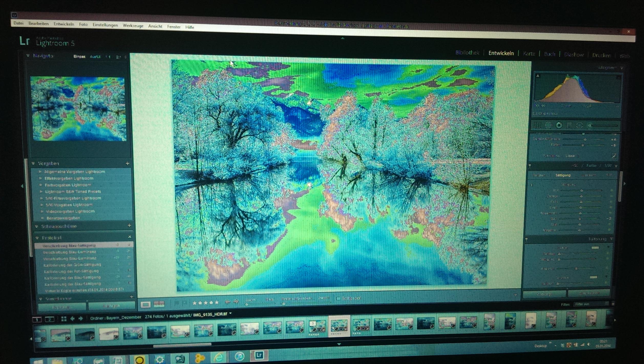This screenshot has width=644, height=364.
Task: Select the graduated filter tool icon
Action: (x=569, y=125)
